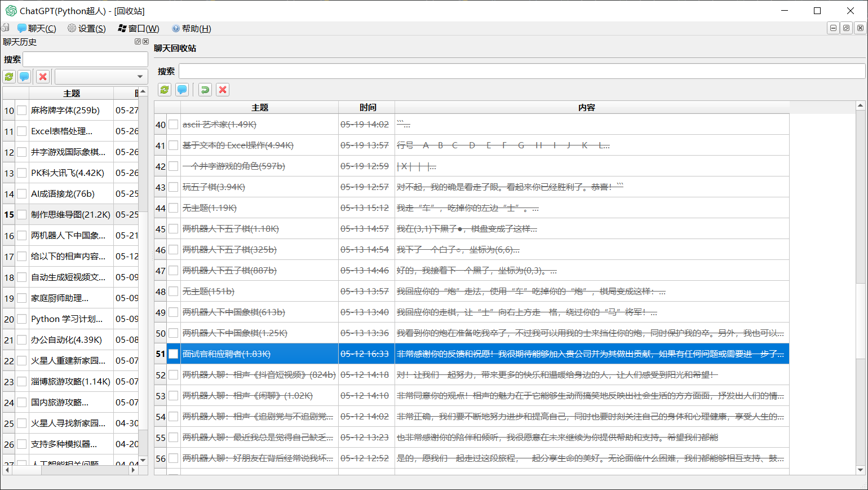This screenshot has height=490, width=868.
Task: Select checkbox for row 43 玩五子棋
Action: click(x=174, y=187)
